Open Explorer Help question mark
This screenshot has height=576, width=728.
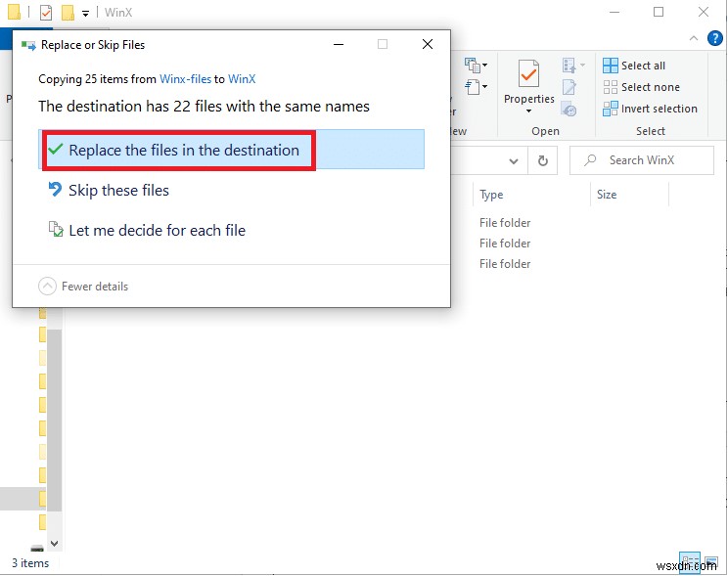pos(715,38)
